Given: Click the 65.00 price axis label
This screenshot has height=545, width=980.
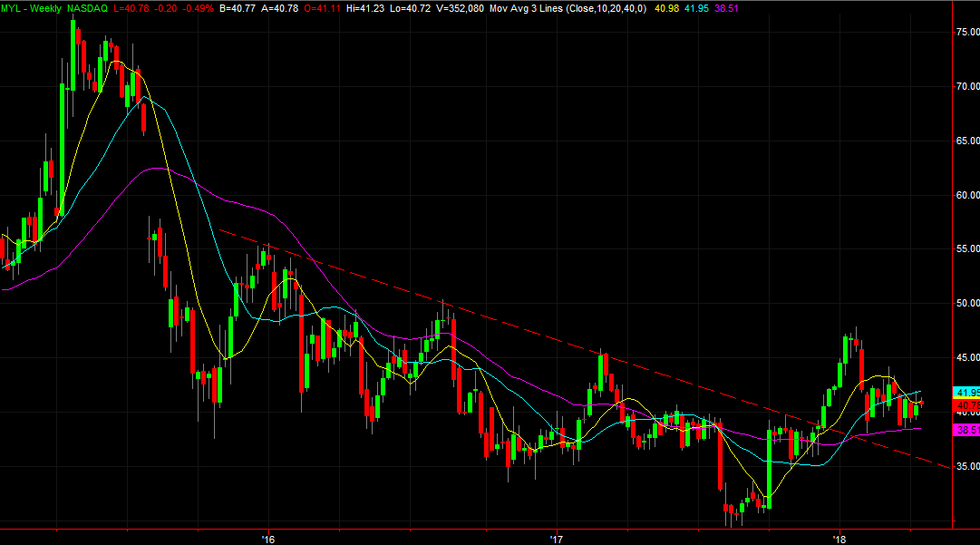Looking at the screenshot, I should [x=967, y=141].
